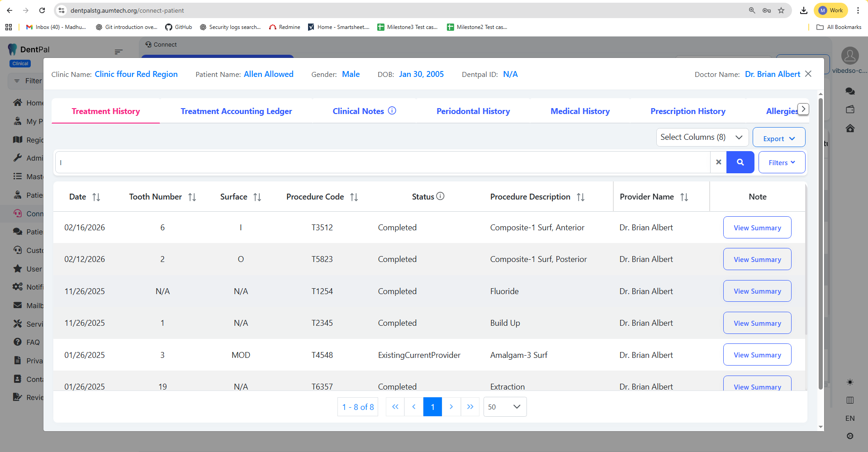Viewport: 868px width, 452px height.
Task: Switch to Medical History tab
Action: [580, 111]
